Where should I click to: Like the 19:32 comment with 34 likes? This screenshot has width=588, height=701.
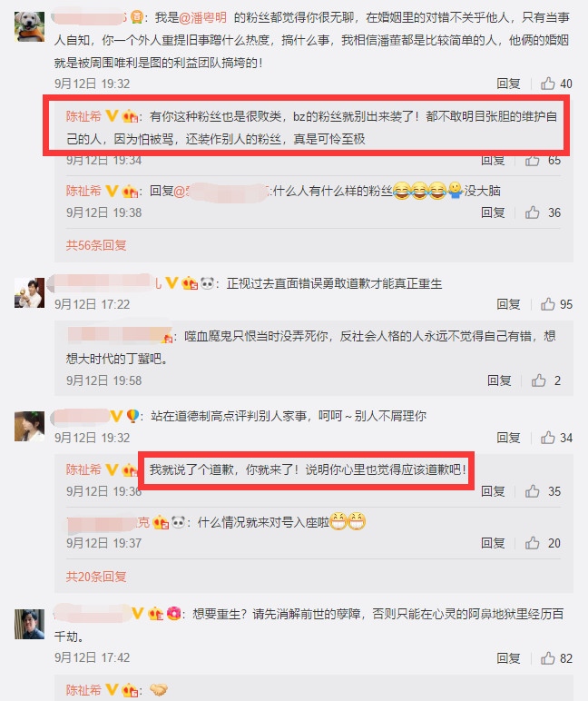tap(548, 438)
